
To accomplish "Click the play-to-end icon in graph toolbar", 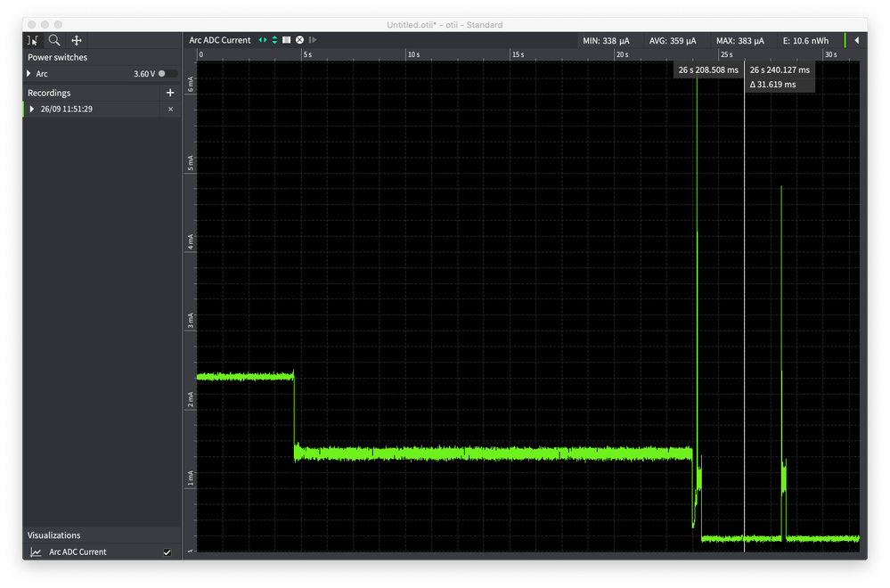I will [313, 40].
